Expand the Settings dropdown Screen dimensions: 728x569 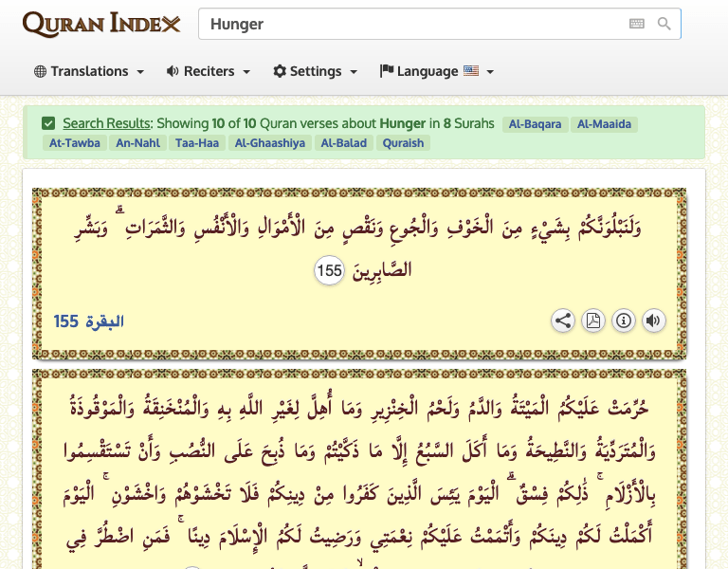(316, 71)
